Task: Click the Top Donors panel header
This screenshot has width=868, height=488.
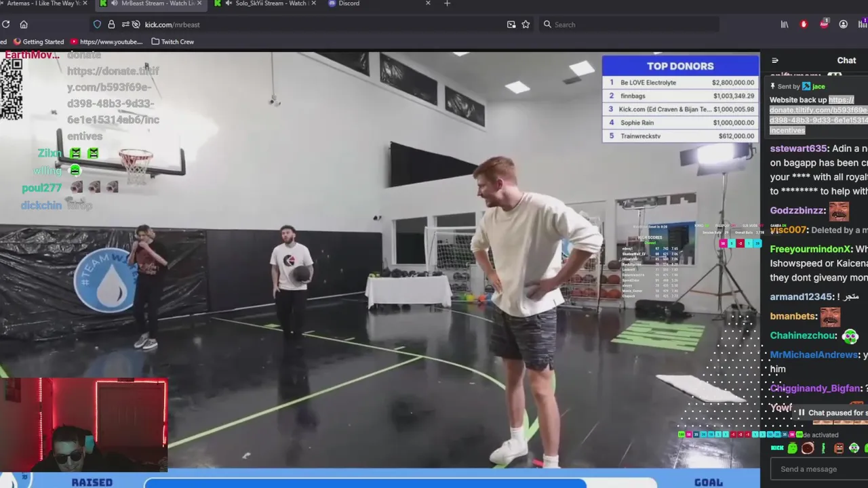Action: pos(680,66)
